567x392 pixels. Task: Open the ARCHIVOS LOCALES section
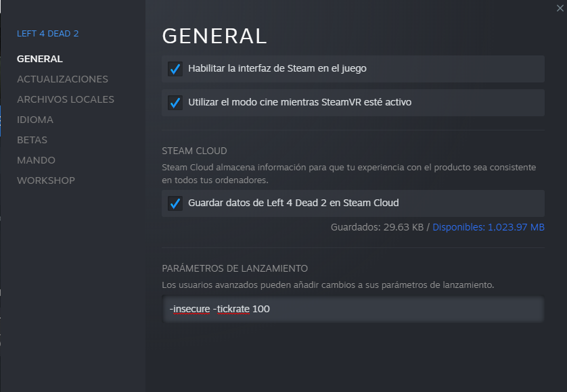click(66, 99)
